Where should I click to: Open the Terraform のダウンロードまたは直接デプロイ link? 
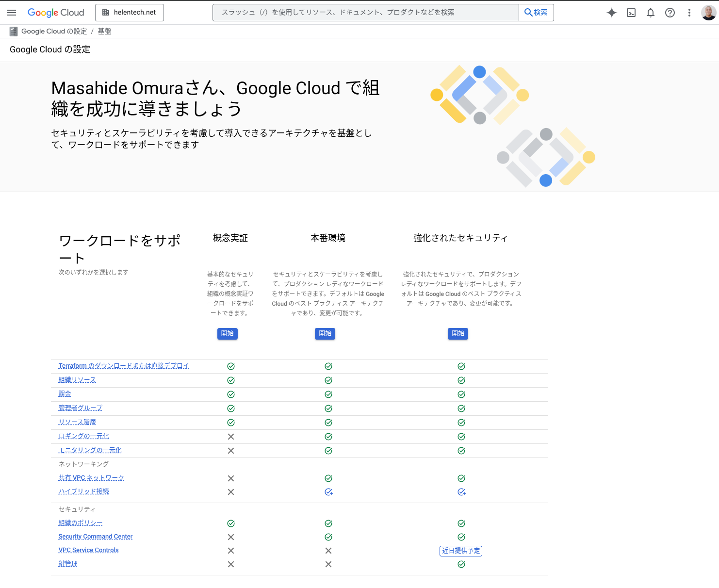pyautogui.click(x=124, y=366)
